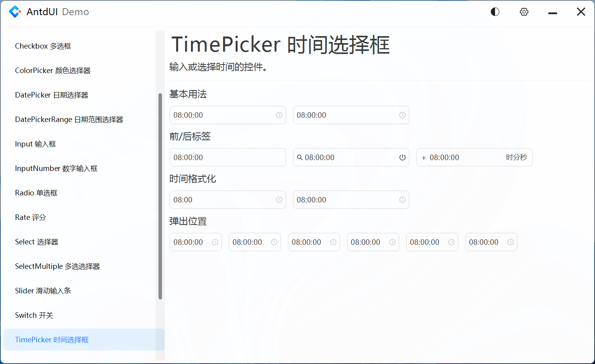Screen dimensions: 595x364
Task: Go to the Switch 开关 demo
Action: [x=34, y=315]
